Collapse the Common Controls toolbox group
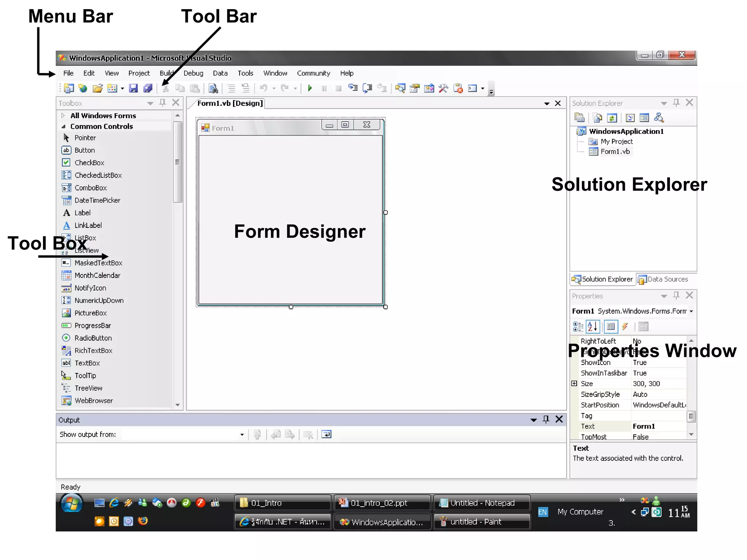 point(63,127)
